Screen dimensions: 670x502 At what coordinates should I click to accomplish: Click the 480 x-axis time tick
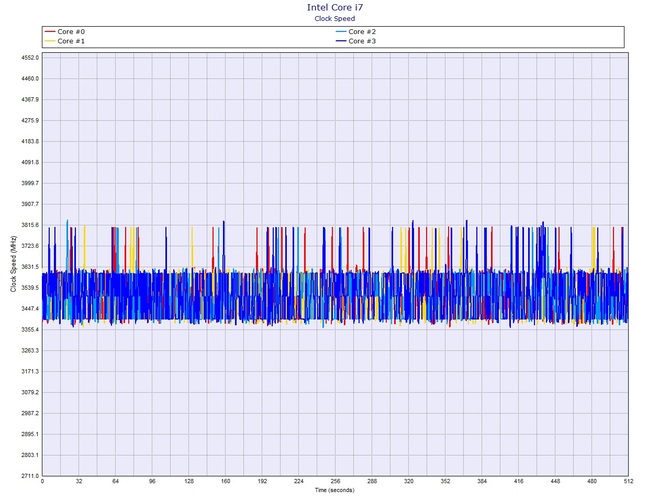click(592, 481)
